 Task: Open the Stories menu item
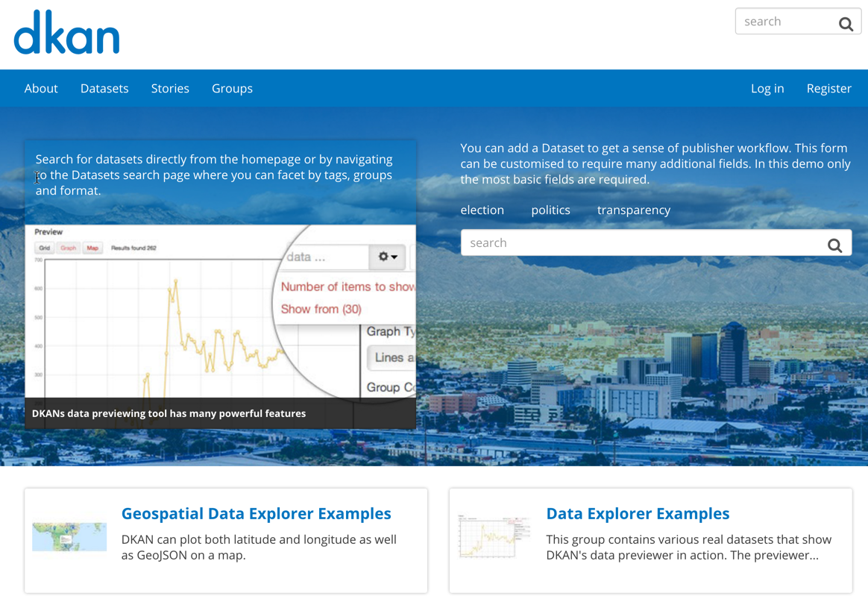click(x=170, y=89)
